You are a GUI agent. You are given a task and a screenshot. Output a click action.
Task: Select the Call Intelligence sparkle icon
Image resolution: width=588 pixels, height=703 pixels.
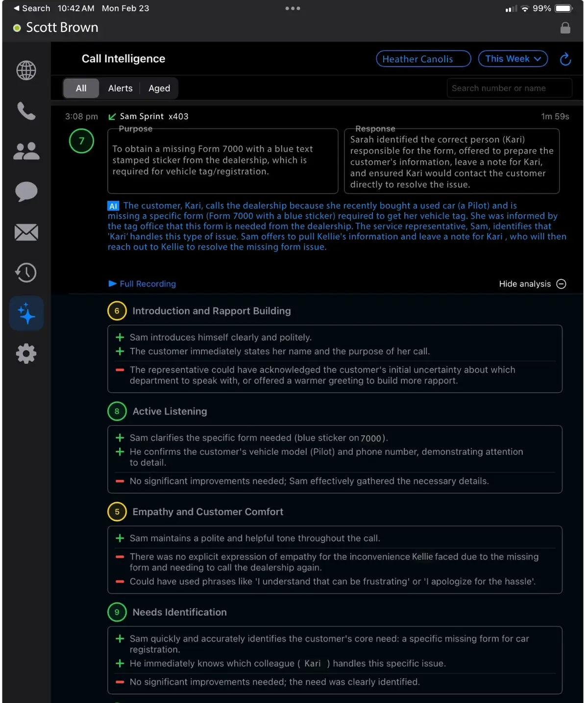[x=26, y=313]
